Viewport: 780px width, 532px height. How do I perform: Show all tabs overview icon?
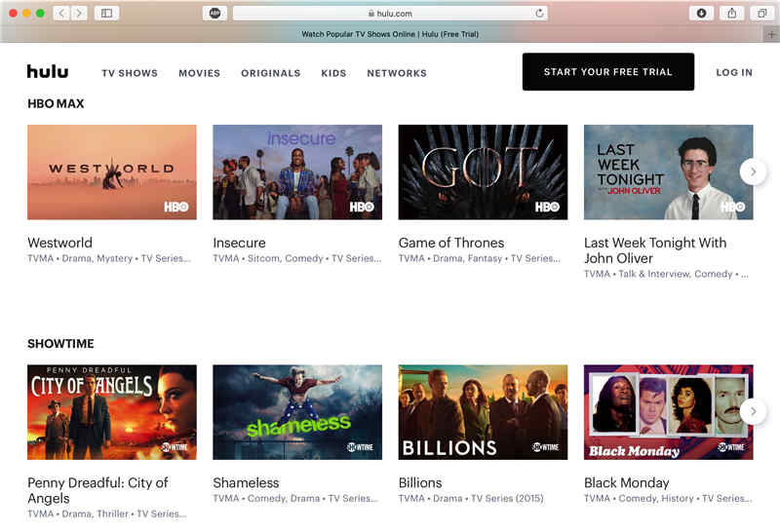point(762,14)
